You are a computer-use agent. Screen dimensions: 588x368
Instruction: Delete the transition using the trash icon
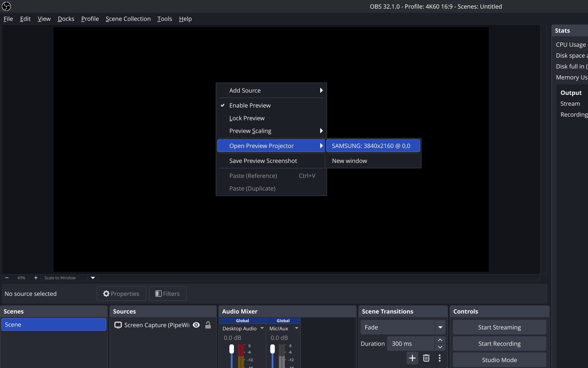tap(426, 358)
